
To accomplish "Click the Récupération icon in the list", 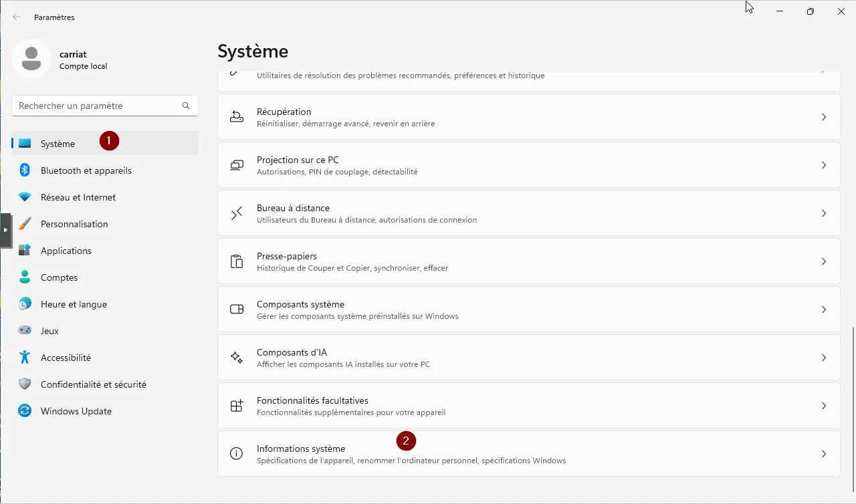I will coord(237,117).
